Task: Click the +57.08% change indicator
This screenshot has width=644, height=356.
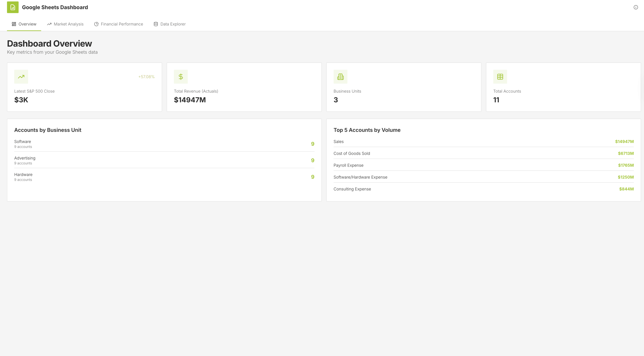Action: (x=146, y=77)
